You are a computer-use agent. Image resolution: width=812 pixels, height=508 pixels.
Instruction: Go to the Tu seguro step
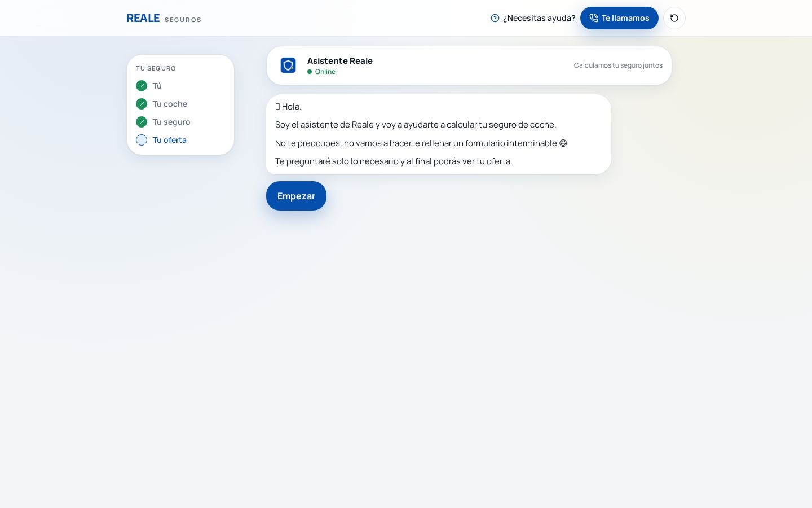pos(171,122)
